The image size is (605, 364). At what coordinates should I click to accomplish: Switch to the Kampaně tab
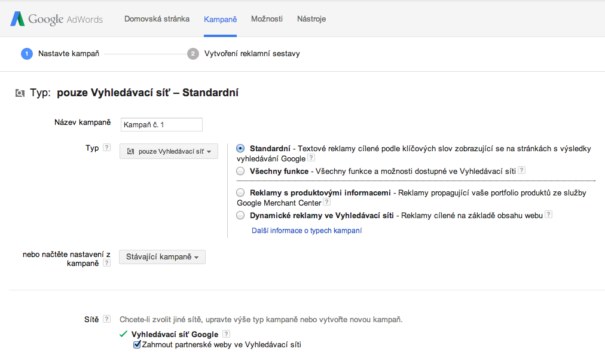(x=221, y=19)
